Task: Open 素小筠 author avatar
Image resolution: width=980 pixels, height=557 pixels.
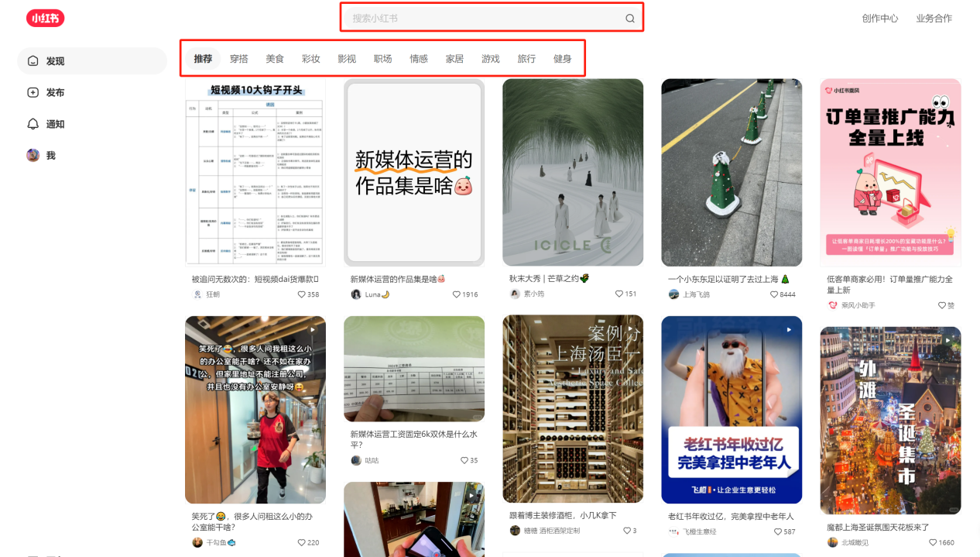Action: click(x=515, y=294)
